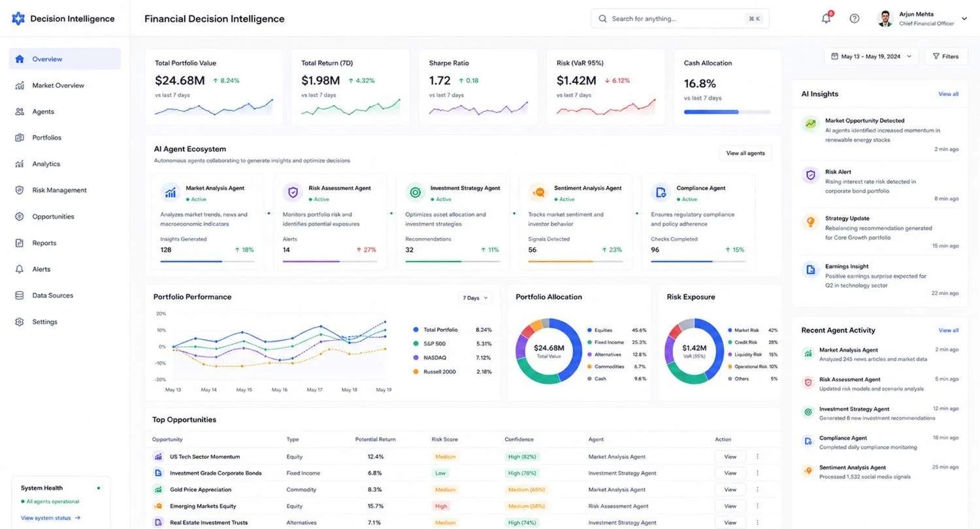This screenshot has height=529, width=980.
Task: Open the notifications bell icon
Action: point(826,18)
